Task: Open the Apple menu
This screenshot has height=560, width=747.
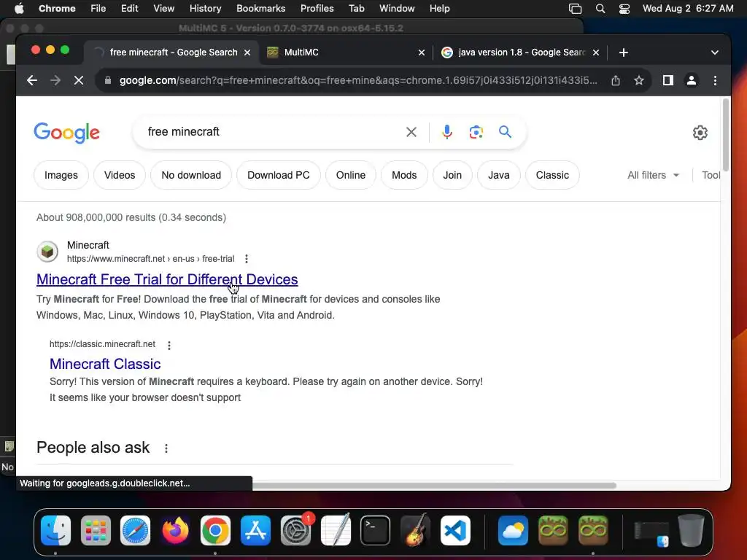Action: click(x=18, y=9)
